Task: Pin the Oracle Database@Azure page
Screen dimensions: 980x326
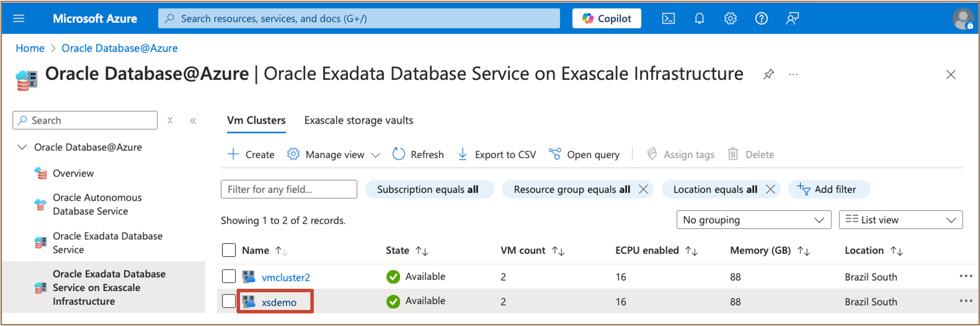Action: click(768, 74)
